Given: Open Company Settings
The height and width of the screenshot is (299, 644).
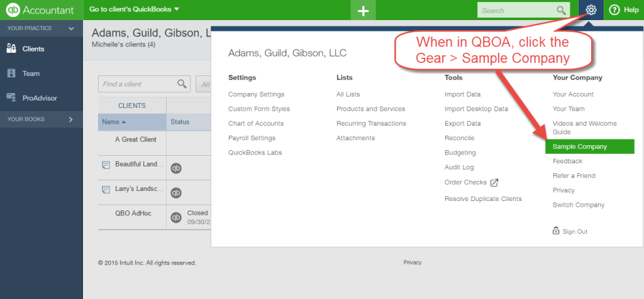Looking at the screenshot, I should coord(257,94).
